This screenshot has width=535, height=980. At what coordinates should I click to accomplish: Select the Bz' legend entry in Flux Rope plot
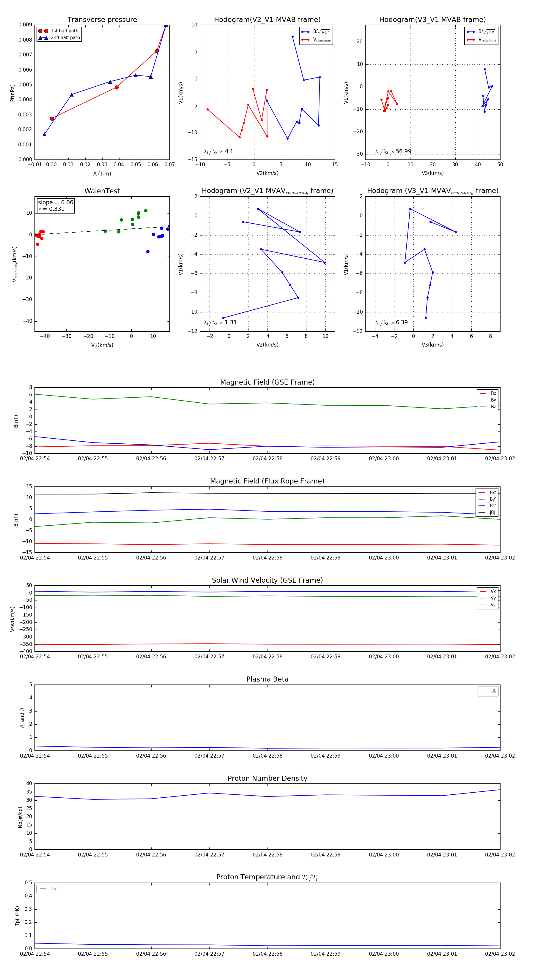pos(487,506)
